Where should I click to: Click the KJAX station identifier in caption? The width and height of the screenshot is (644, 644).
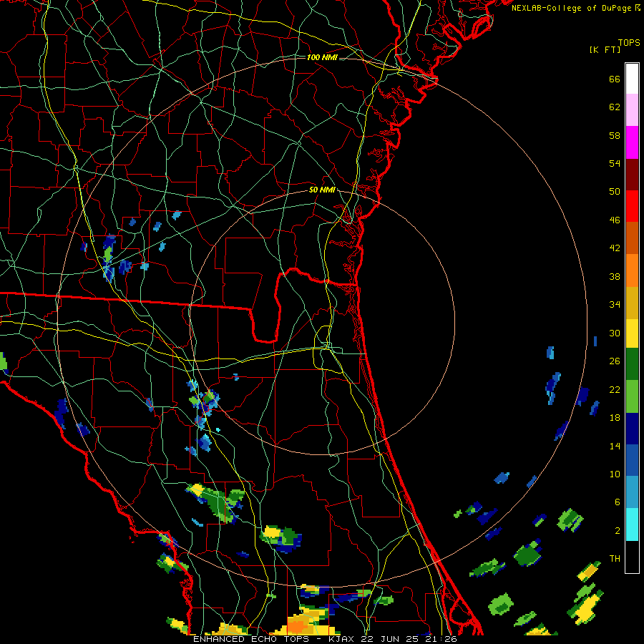pyautogui.click(x=343, y=639)
